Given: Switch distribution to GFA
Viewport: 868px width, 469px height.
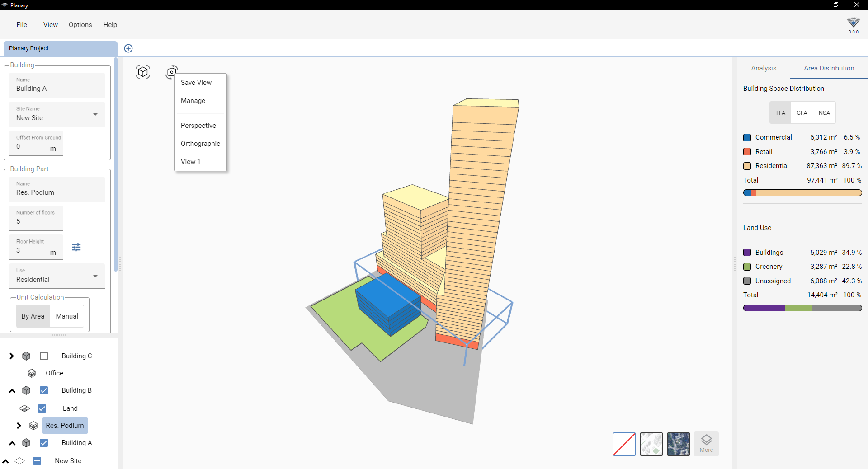Looking at the screenshot, I should point(802,113).
